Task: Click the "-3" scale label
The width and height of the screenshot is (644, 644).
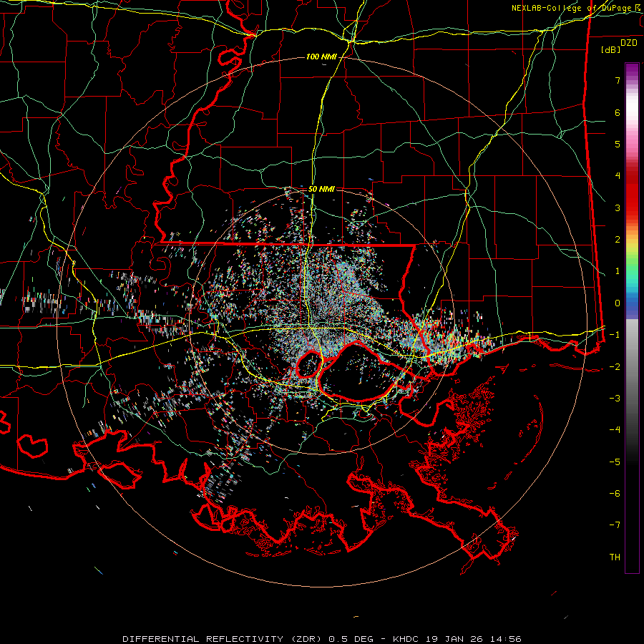Action: coord(615,399)
